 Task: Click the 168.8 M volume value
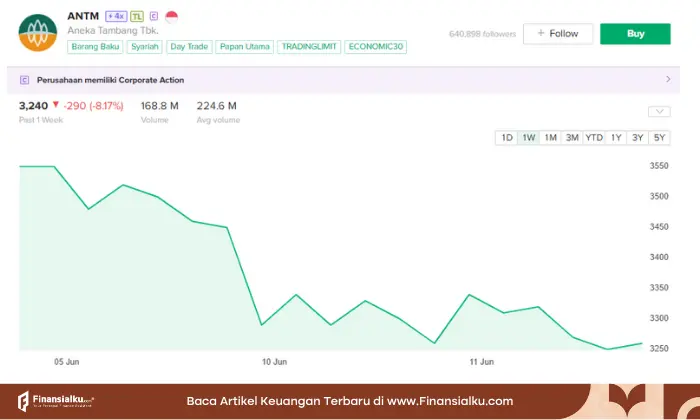[160, 106]
